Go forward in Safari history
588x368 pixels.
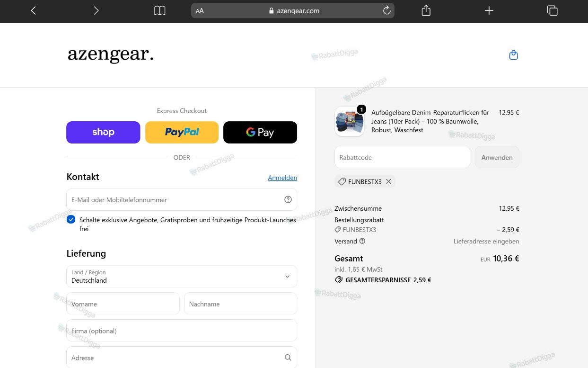pos(96,10)
